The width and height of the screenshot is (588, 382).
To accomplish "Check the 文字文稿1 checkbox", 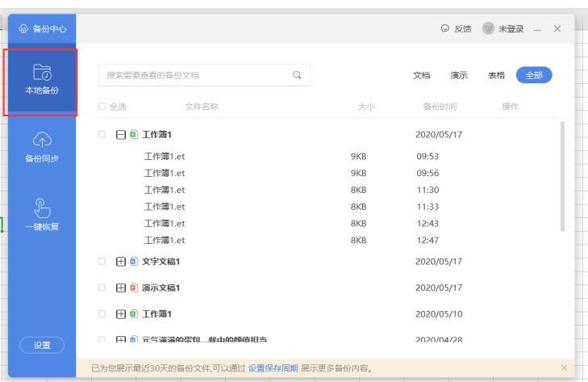I will pyautogui.click(x=101, y=262).
